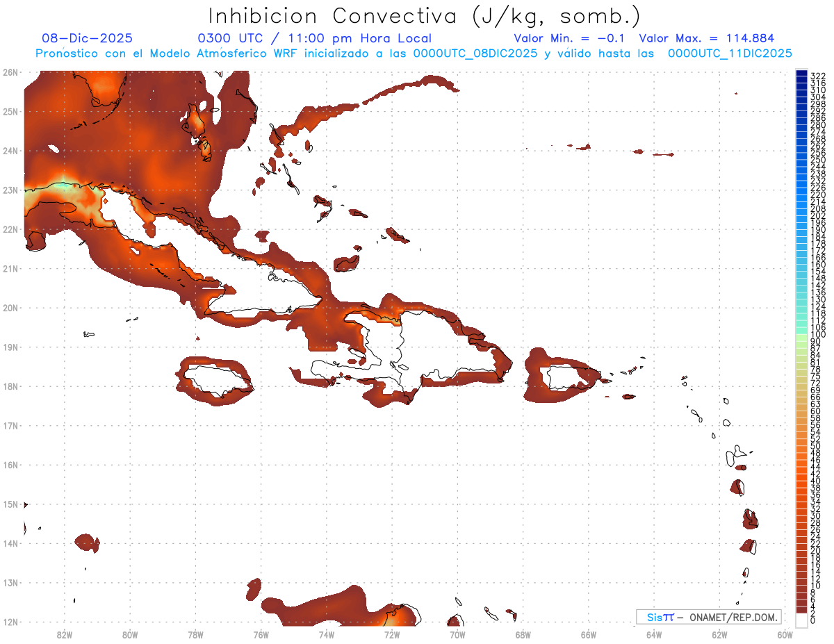Click the 64W longitude axis label
Image resolution: width=834 pixels, height=644 pixels.
pos(653,634)
